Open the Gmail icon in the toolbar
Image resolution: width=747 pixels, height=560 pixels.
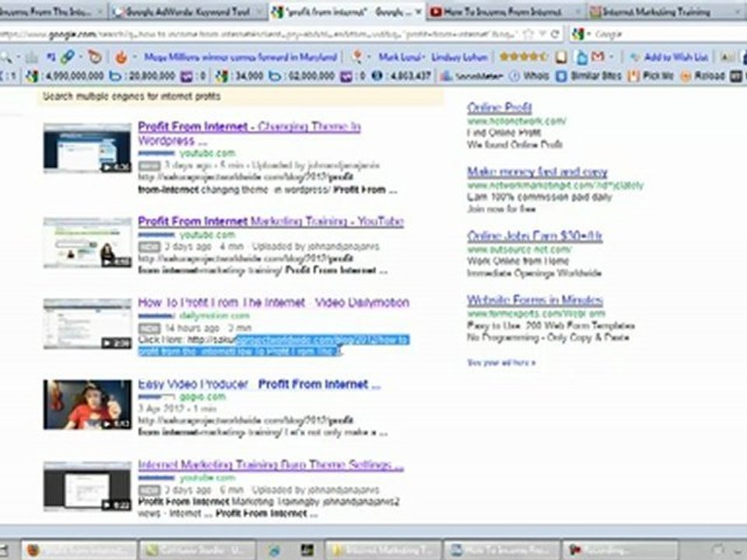click(598, 57)
